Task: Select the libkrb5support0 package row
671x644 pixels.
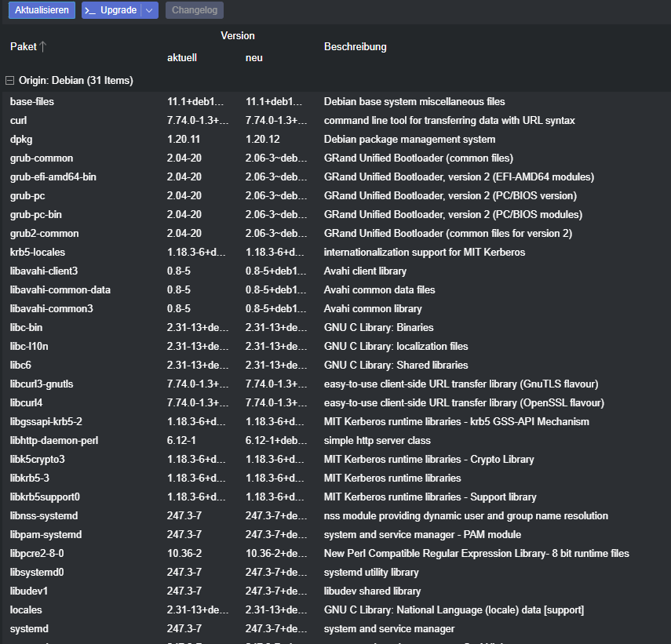Action: [337, 497]
